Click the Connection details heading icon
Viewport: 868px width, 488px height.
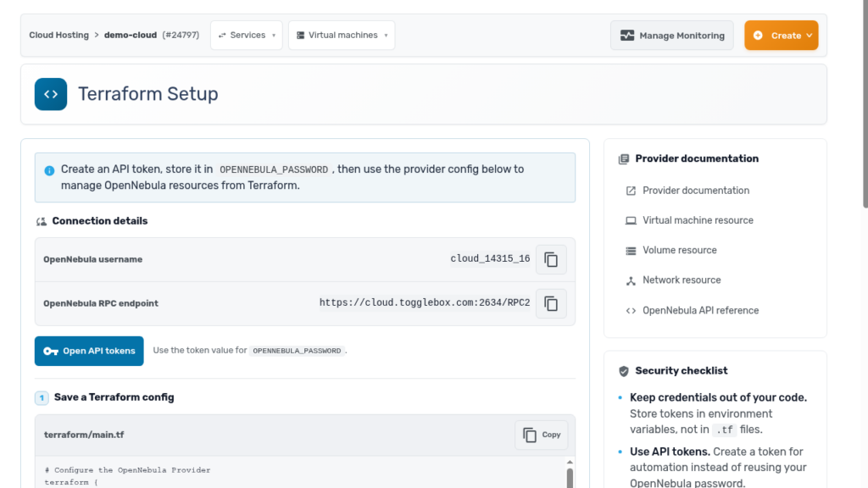click(x=42, y=221)
